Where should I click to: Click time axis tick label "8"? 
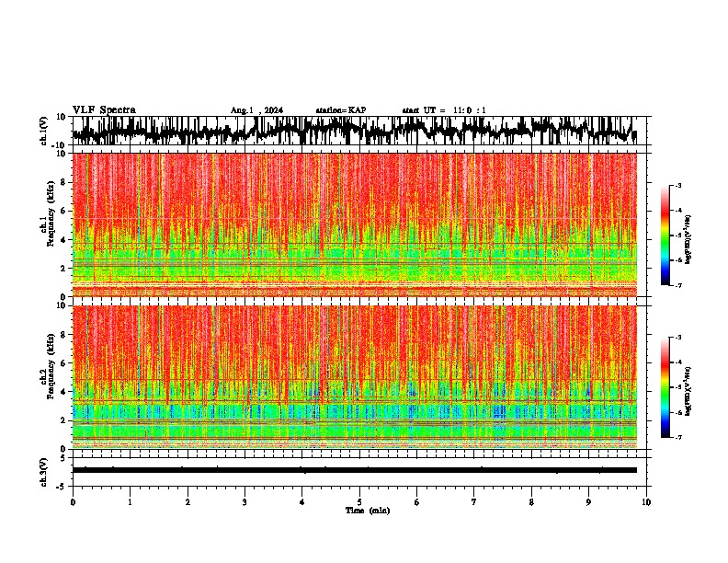click(531, 502)
